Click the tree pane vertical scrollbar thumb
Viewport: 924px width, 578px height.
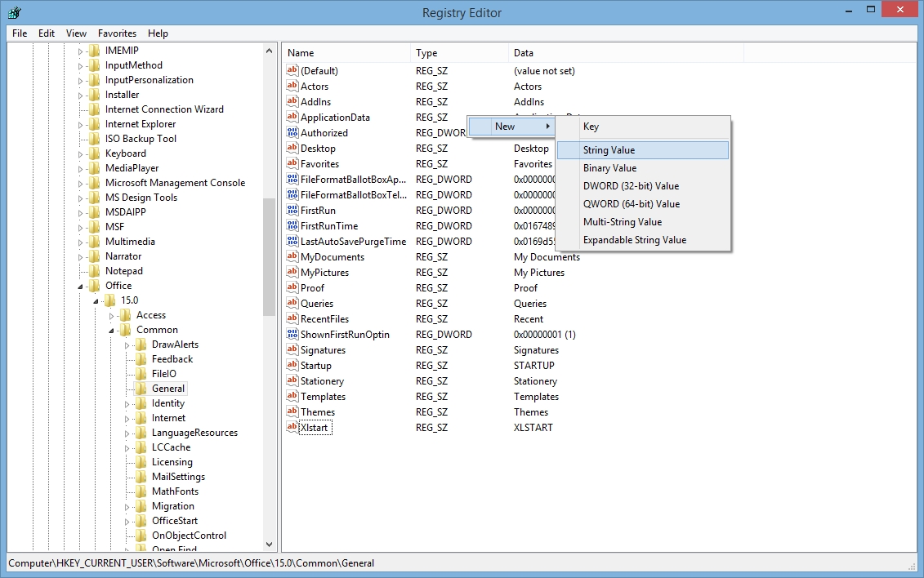click(270, 257)
